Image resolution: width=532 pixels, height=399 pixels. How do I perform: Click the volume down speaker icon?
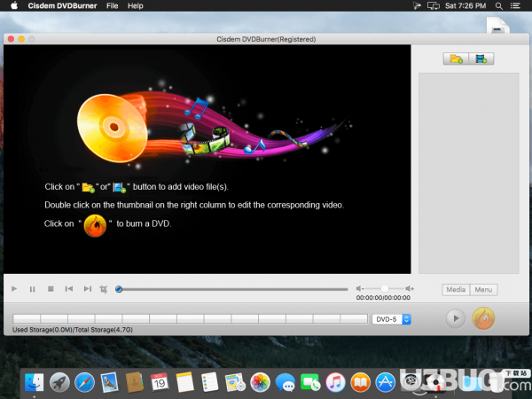point(360,288)
